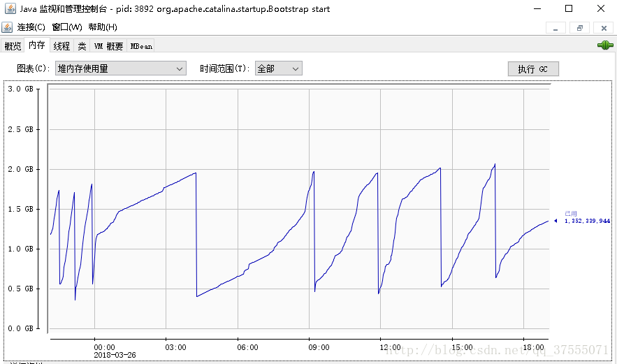Click the 06:00 time axis label
The image size is (617, 364).
247,347
